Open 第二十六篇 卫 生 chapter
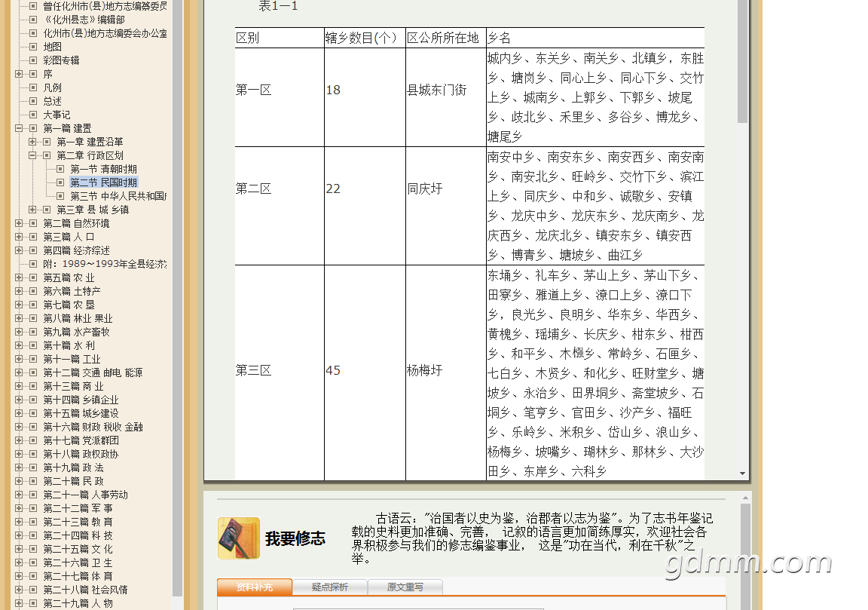Viewport: 868px width, 610px height. [78, 562]
